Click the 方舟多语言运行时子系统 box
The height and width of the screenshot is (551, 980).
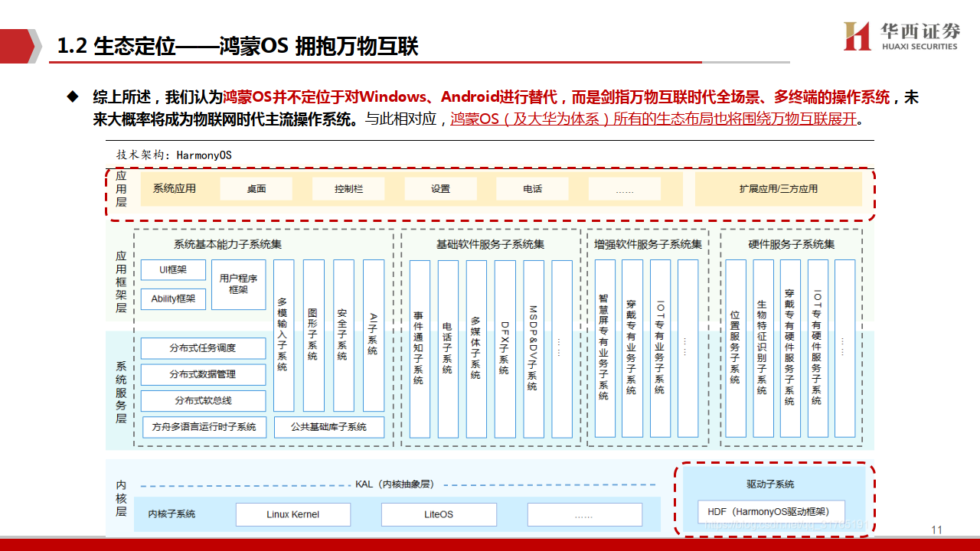tap(204, 427)
